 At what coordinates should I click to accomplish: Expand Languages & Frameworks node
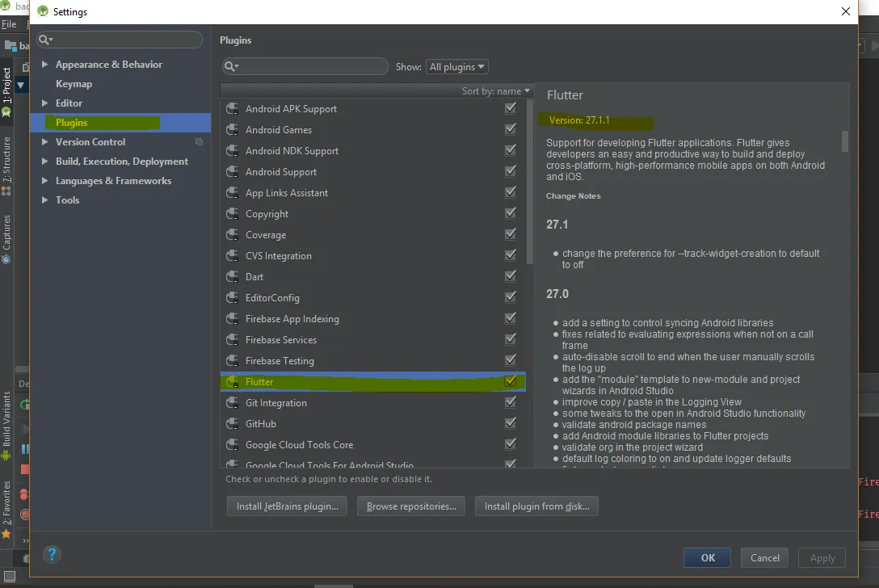[x=44, y=180]
